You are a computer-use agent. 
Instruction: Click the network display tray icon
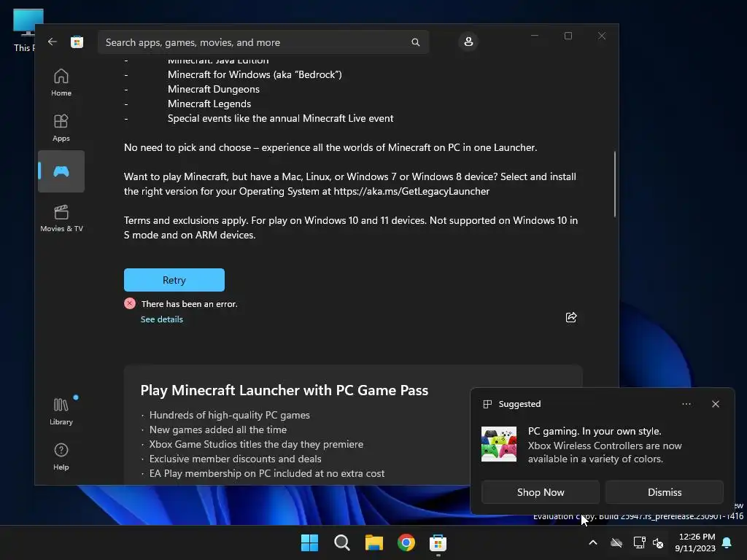point(639,542)
